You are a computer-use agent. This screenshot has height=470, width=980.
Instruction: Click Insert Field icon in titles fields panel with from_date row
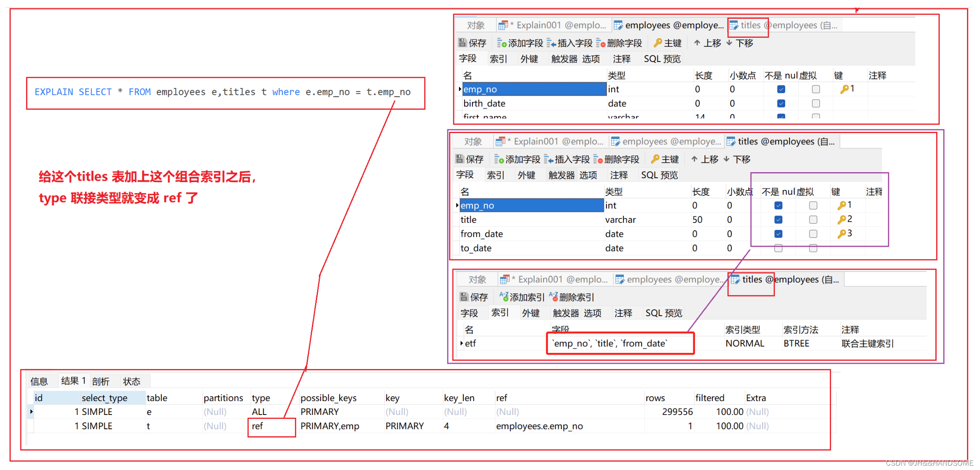click(x=549, y=159)
